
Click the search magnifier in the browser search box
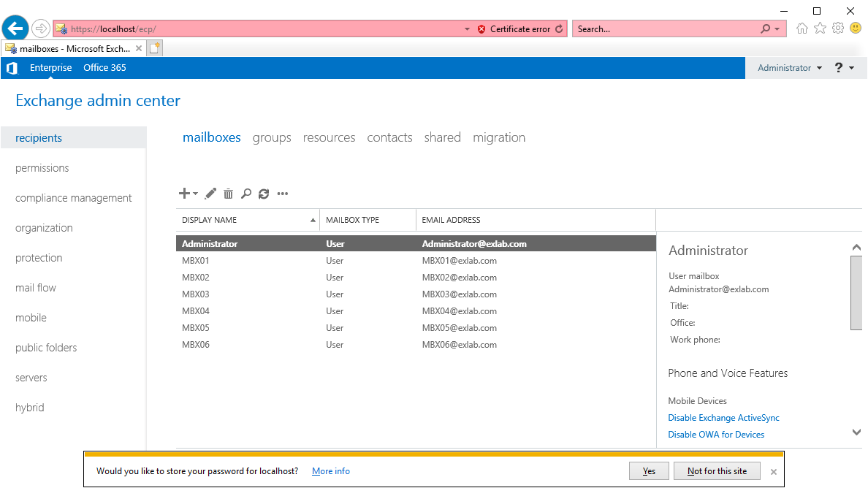point(765,28)
